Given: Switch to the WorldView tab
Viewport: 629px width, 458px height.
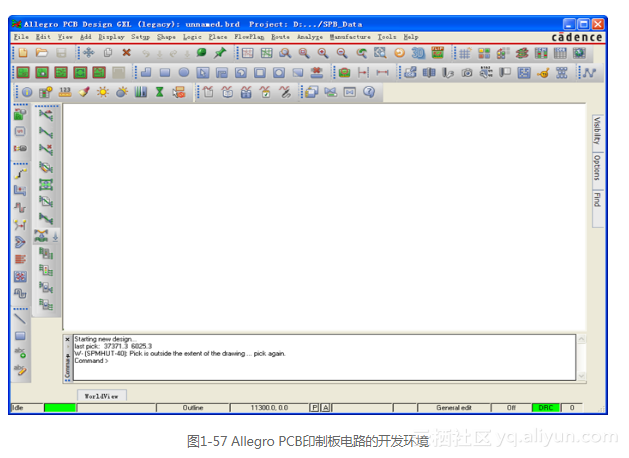Looking at the screenshot, I should [101, 396].
